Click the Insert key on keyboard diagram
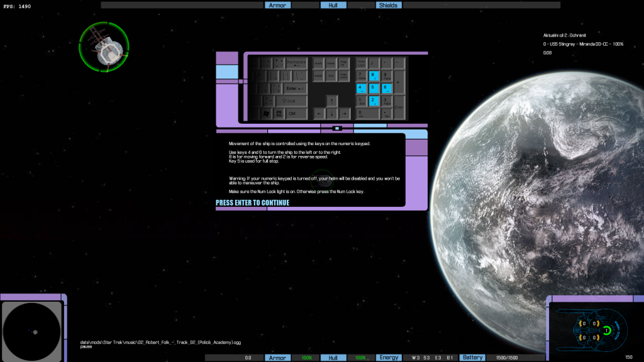This screenshot has height=362, width=644. click(x=319, y=63)
